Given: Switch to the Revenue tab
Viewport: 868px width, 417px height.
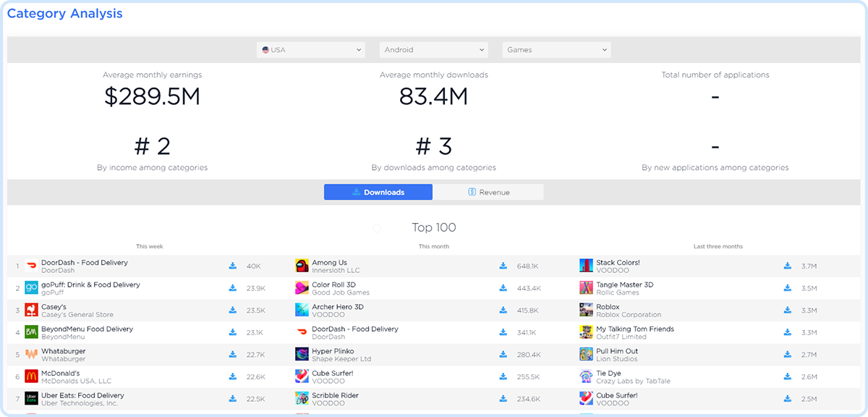Looking at the screenshot, I should (489, 192).
